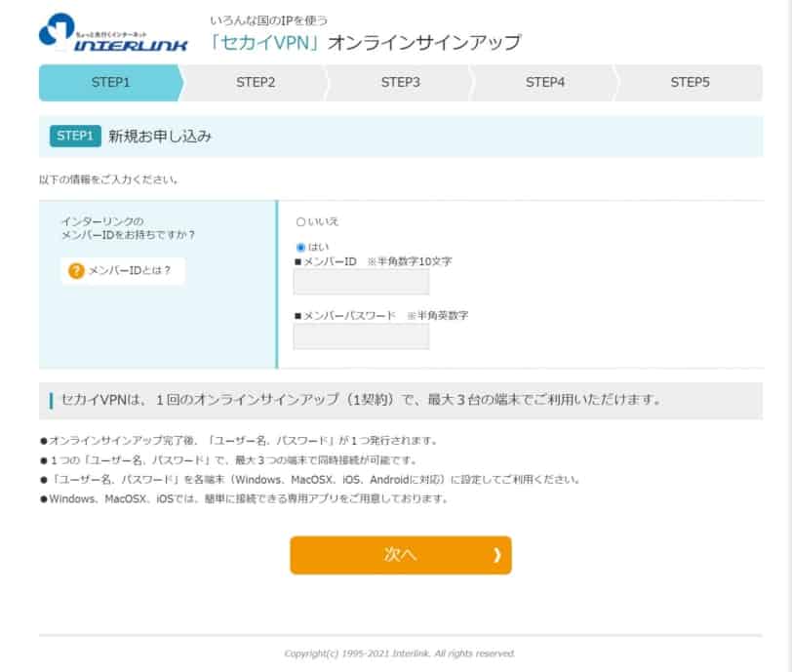Click the セカイVPNは、1回のオンラインサインアップ notice banner

pyautogui.click(x=401, y=400)
